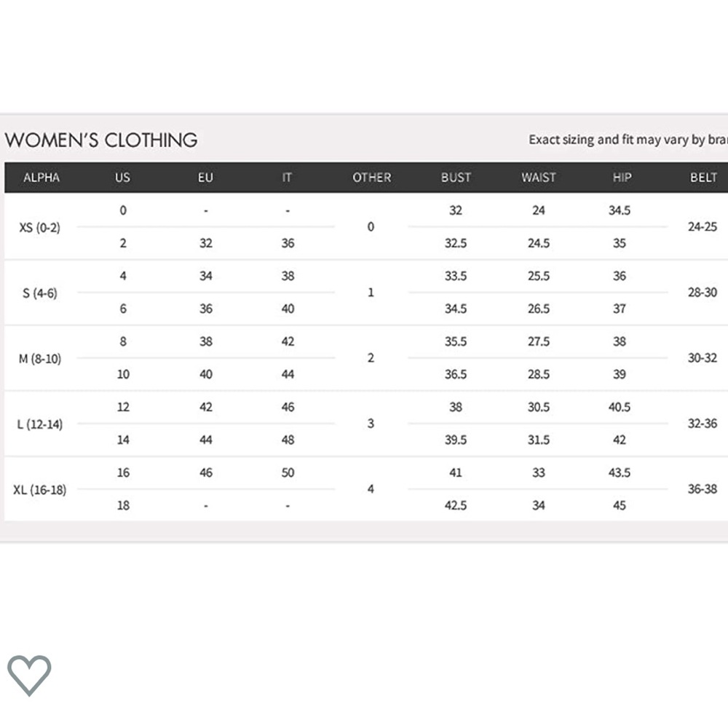Select the BUST column header
Viewport: 728px width, 728px height.
point(456,178)
